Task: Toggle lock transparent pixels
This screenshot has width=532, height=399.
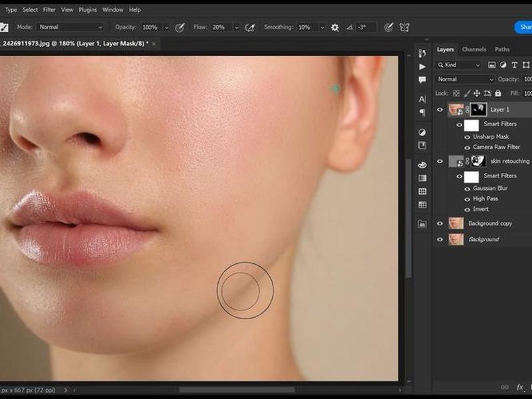Action: pyautogui.click(x=456, y=93)
